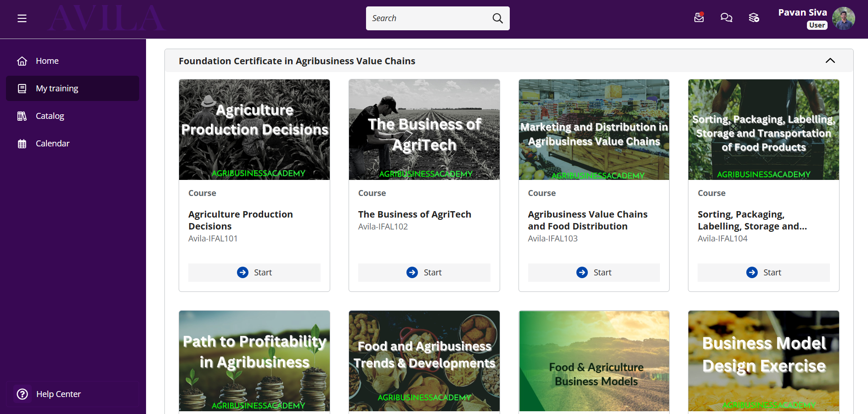Click The Business of AgriTech title text

(x=415, y=214)
